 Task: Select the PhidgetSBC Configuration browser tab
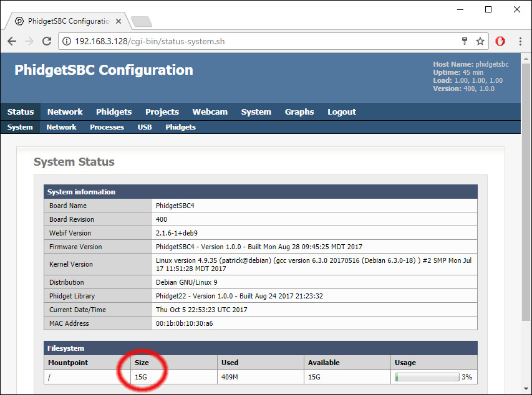68,21
